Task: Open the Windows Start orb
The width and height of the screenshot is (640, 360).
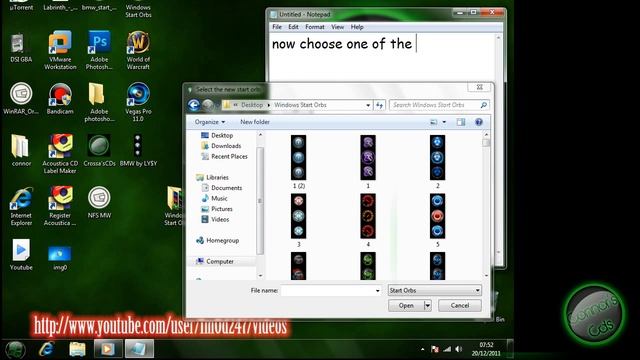Action: (x=16, y=349)
